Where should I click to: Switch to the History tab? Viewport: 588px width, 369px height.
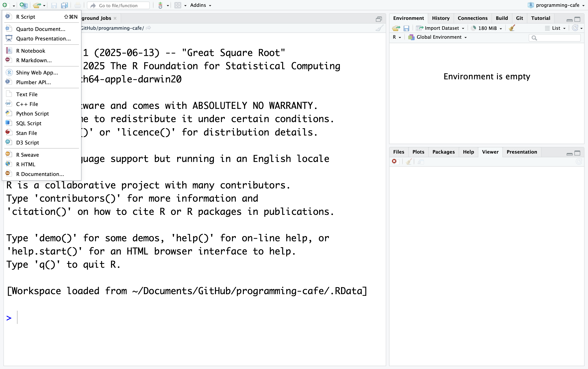point(440,18)
